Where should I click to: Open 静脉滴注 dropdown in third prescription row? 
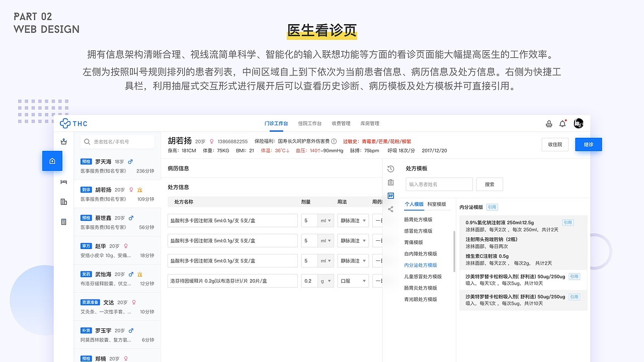pyautogui.click(x=353, y=261)
